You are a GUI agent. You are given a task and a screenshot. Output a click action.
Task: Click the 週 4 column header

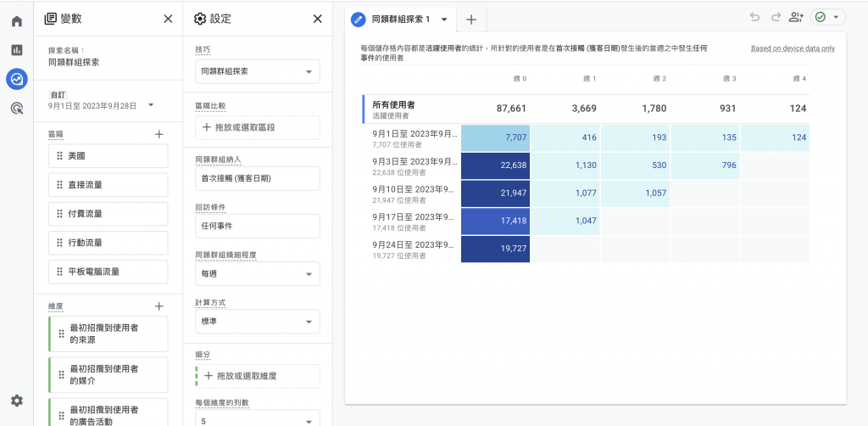(x=799, y=79)
